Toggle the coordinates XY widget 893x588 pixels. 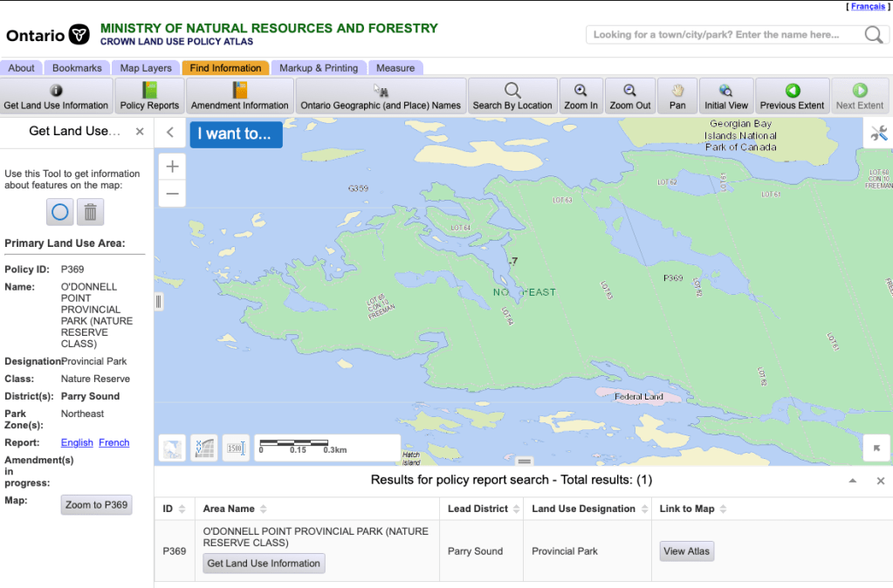pos(203,448)
